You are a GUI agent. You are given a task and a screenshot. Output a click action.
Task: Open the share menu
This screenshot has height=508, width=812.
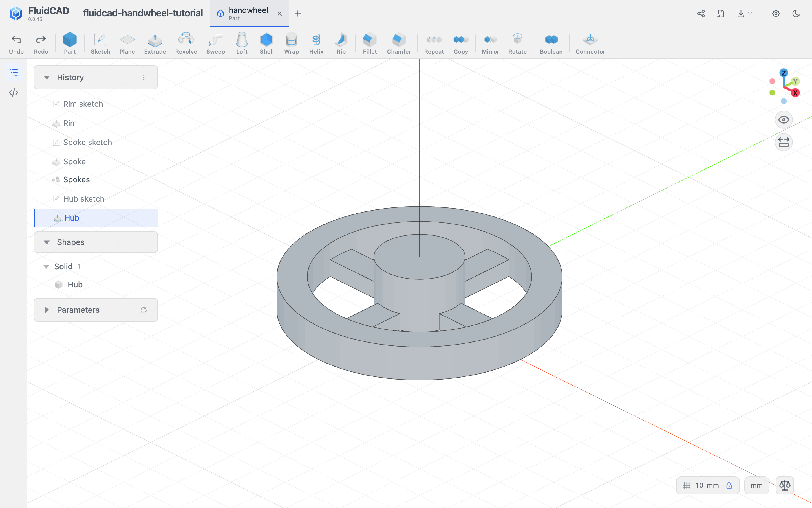[x=701, y=14]
